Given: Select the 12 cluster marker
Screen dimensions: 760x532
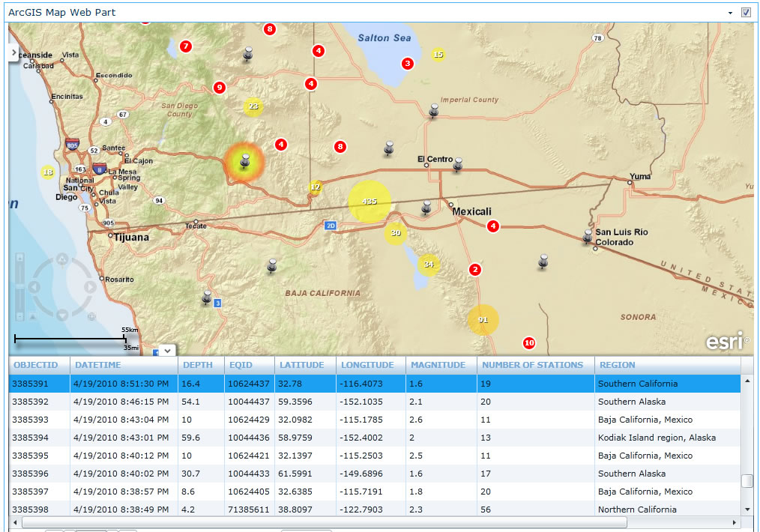Looking at the screenshot, I should tap(316, 187).
